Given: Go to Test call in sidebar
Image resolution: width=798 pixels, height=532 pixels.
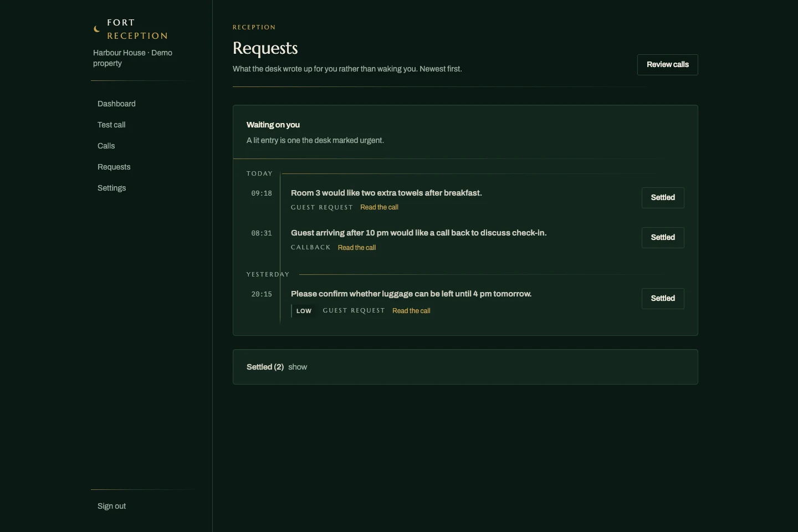Looking at the screenshot, I should coord(111,125).
